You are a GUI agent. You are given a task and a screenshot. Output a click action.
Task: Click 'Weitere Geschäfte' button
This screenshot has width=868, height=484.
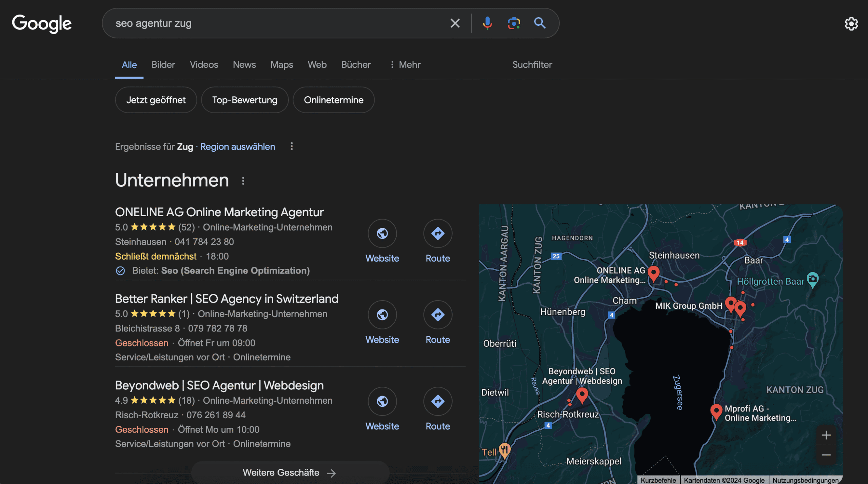[290, 472]
